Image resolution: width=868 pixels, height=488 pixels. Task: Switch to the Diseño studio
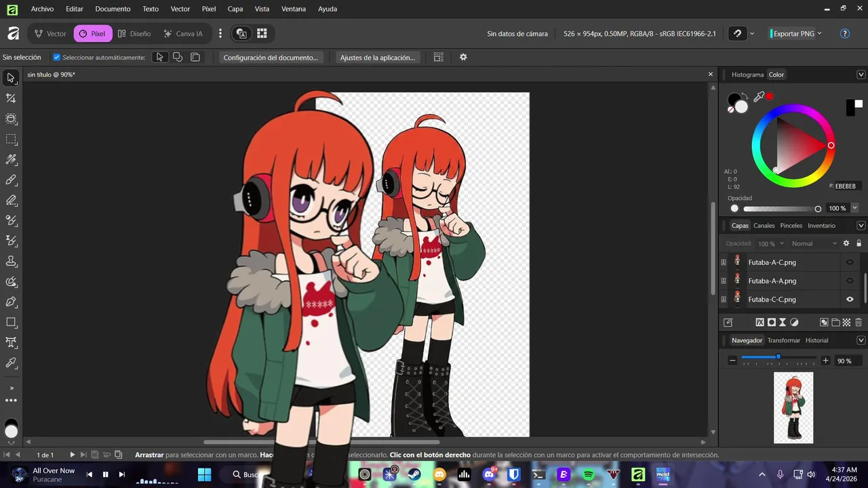click(x=134, y=33)
